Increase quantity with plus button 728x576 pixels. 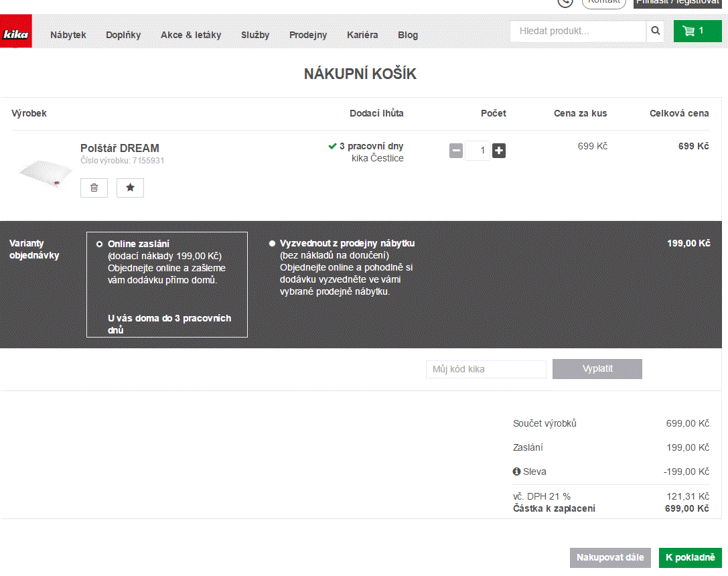tap(499, 151)
